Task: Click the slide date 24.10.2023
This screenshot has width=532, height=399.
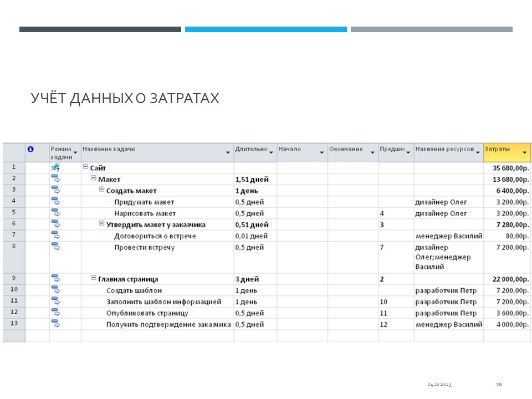Action: coord(439,385)
